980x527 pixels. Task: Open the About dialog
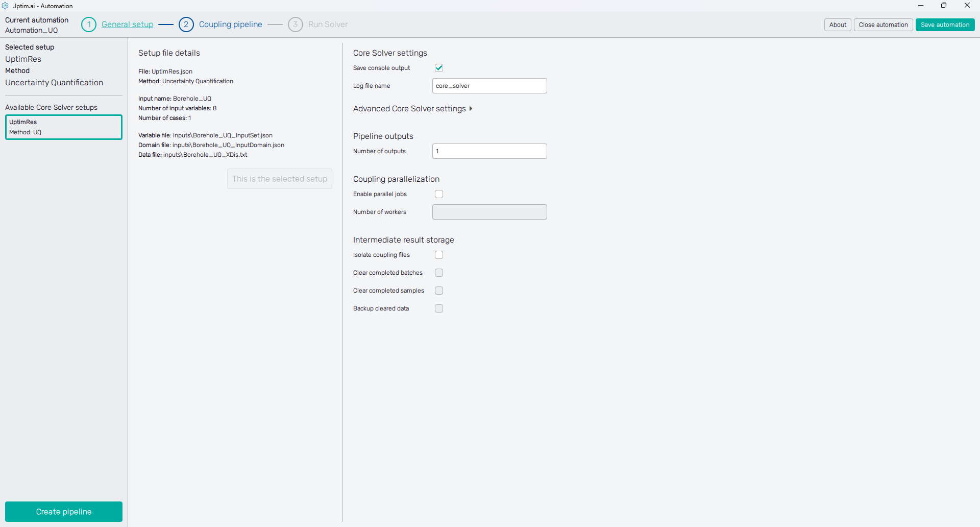[838, 25]
